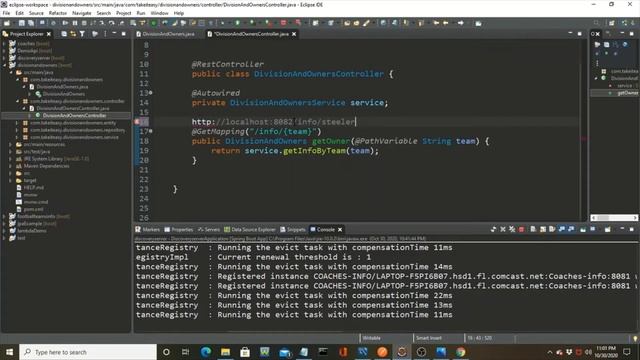Open the Navigate menu
Image resolution: width=640 pixels, height=360 pixels.
point(81,13)
